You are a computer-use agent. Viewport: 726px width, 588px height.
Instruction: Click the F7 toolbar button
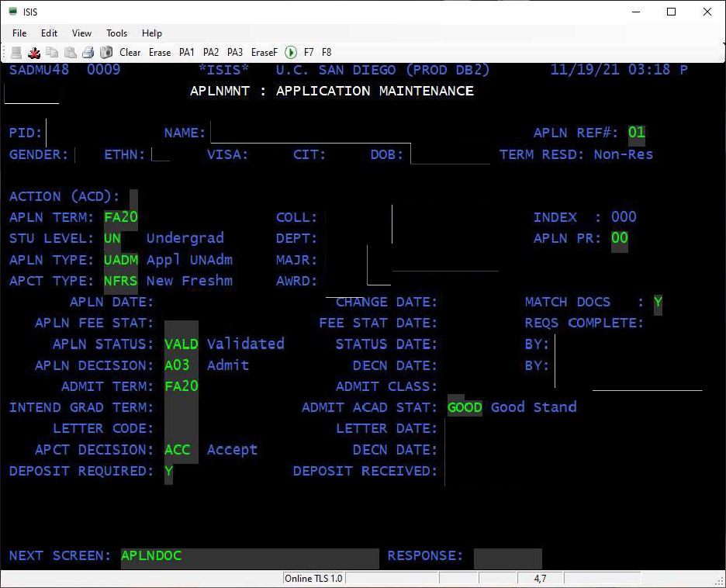click(x=309, y=52)
